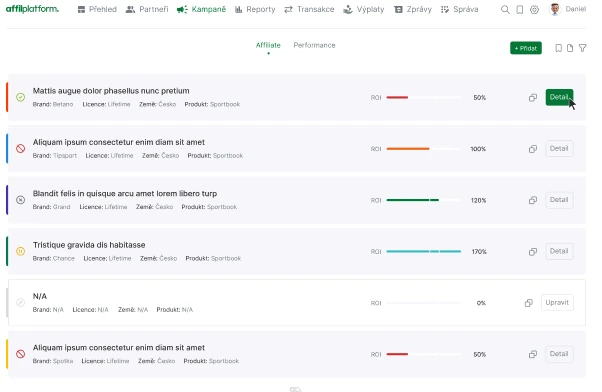Viewport: 602px width, 392px height.
Task: Open Výplaty section
Action: point(364,9)
